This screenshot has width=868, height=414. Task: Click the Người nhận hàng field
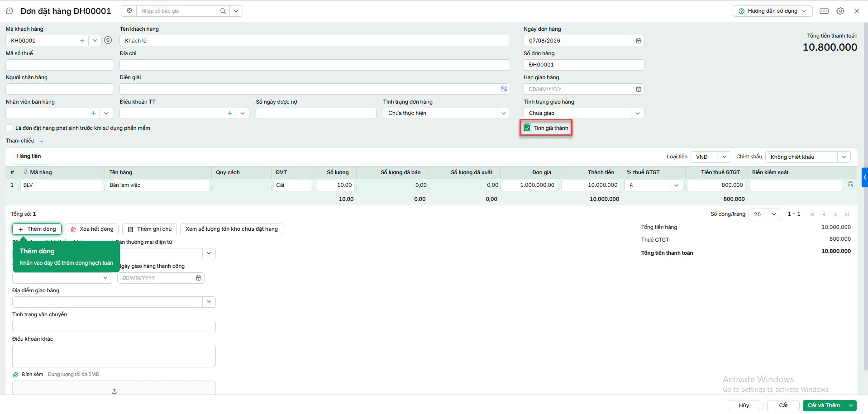[59, 89]
